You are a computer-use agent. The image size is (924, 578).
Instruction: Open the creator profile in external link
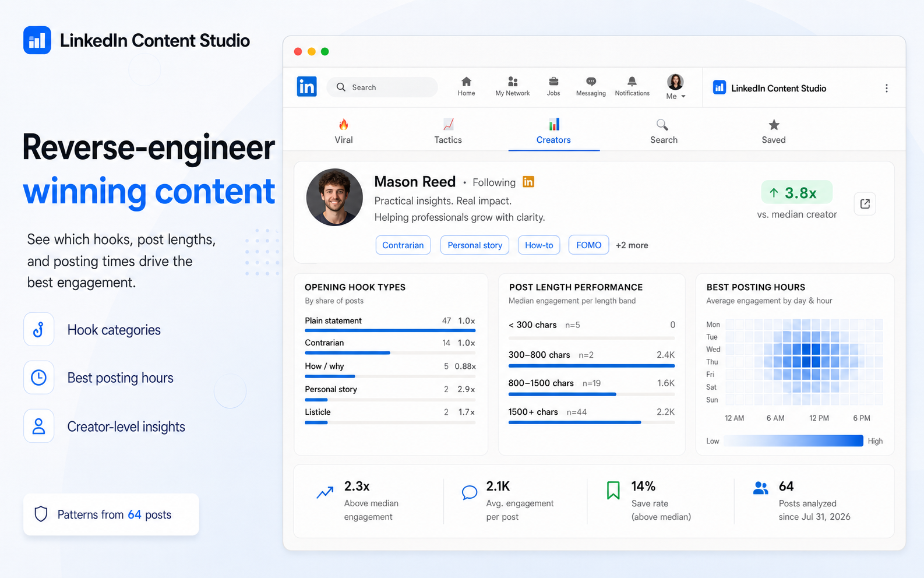865,204
